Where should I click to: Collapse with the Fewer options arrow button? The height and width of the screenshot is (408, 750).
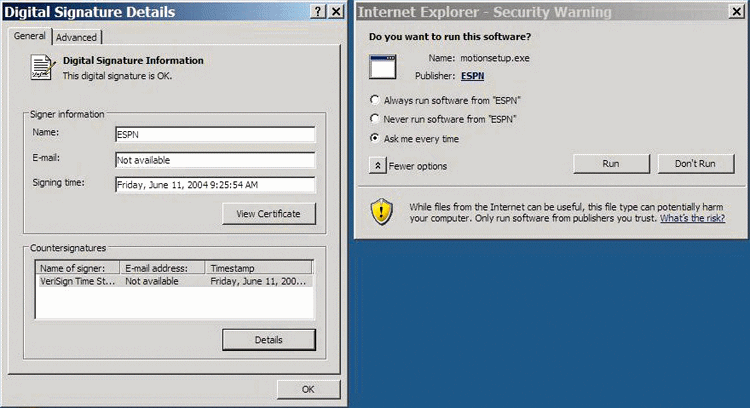coord(377,165)
